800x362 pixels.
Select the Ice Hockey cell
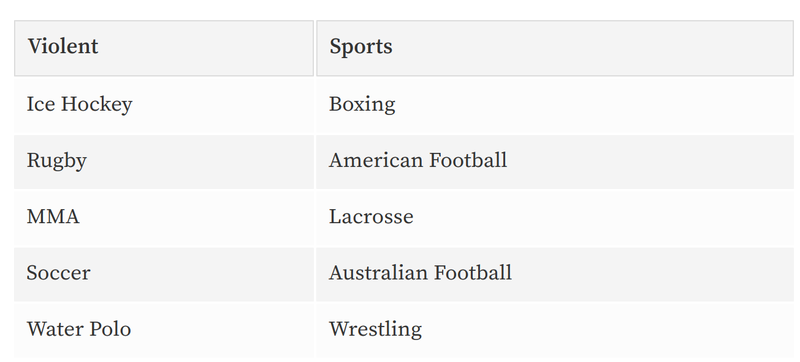164,106
